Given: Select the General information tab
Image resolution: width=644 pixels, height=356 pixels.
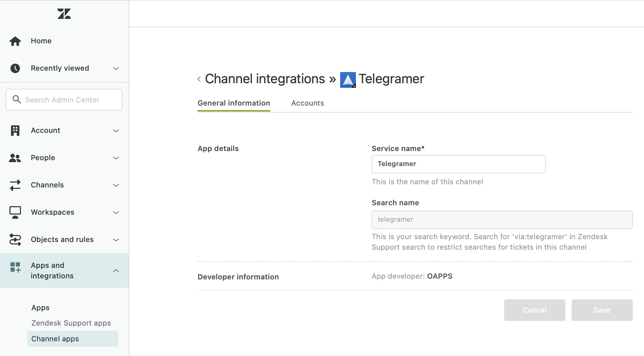Looking at the screenshot, I should (x=234, y=103).
